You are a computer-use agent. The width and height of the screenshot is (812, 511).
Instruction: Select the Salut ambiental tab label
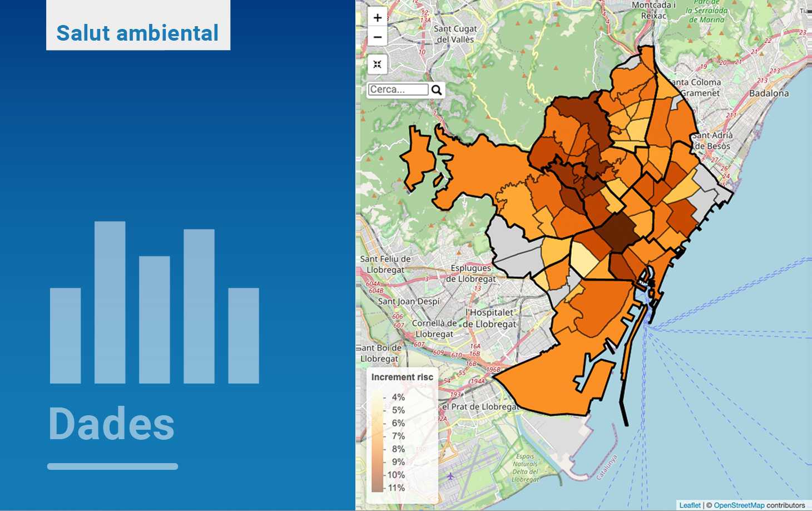137,33
